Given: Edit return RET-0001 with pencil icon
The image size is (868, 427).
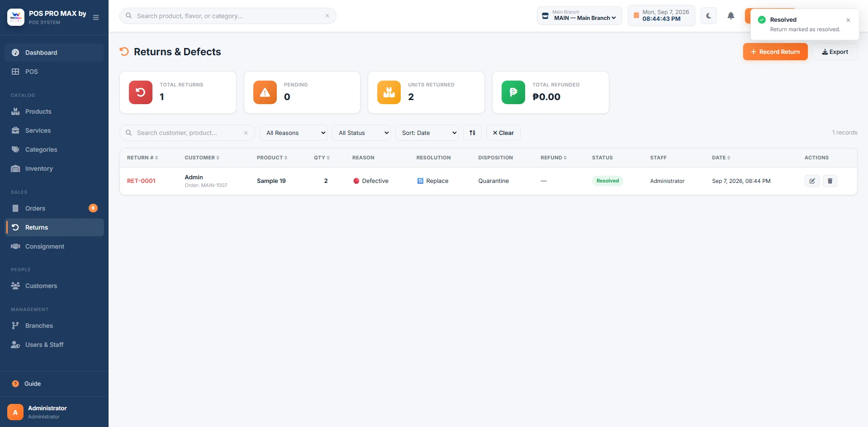Looking at the screenshot, I should pos(812,181).
